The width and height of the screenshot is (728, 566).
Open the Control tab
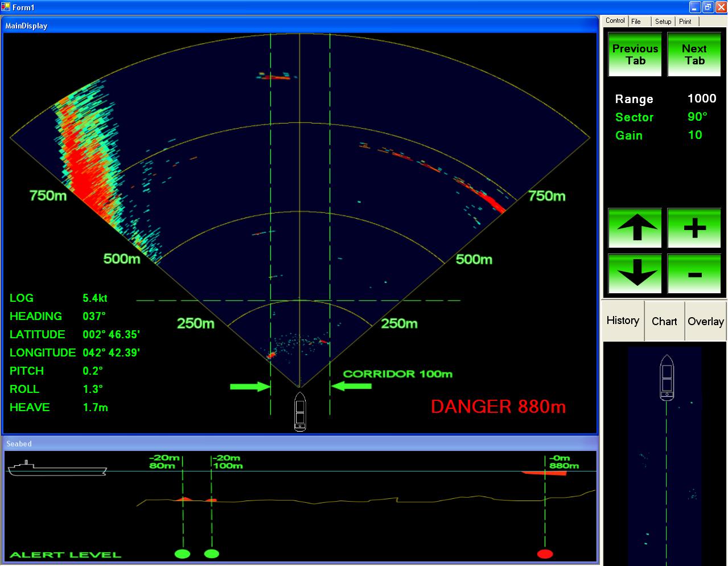point(615,21)
